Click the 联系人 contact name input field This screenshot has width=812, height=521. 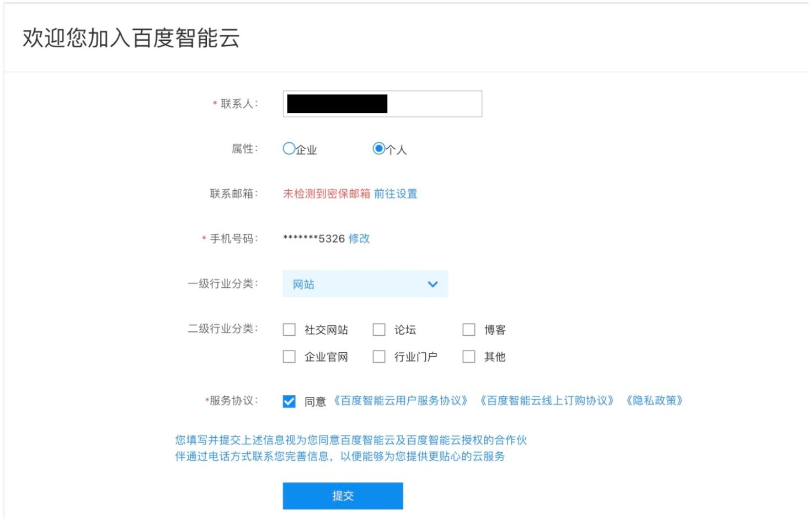pos(382,104)
